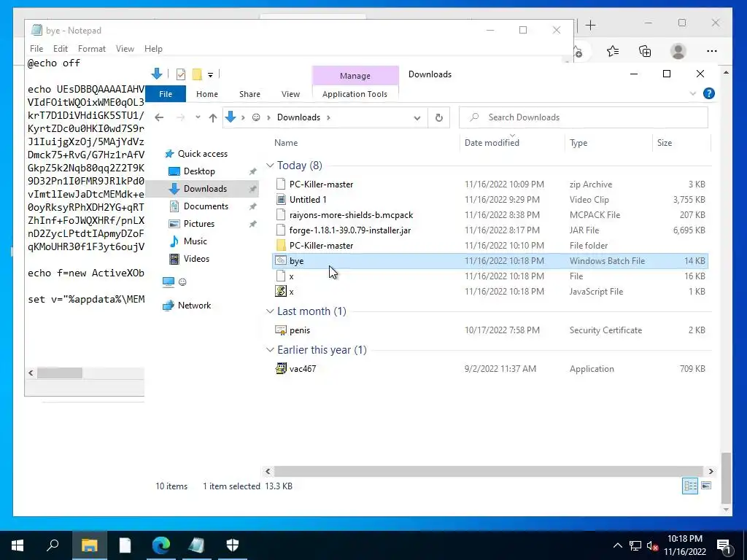
Task: Sort by the Name column header
Action: (x=286, y=143)
